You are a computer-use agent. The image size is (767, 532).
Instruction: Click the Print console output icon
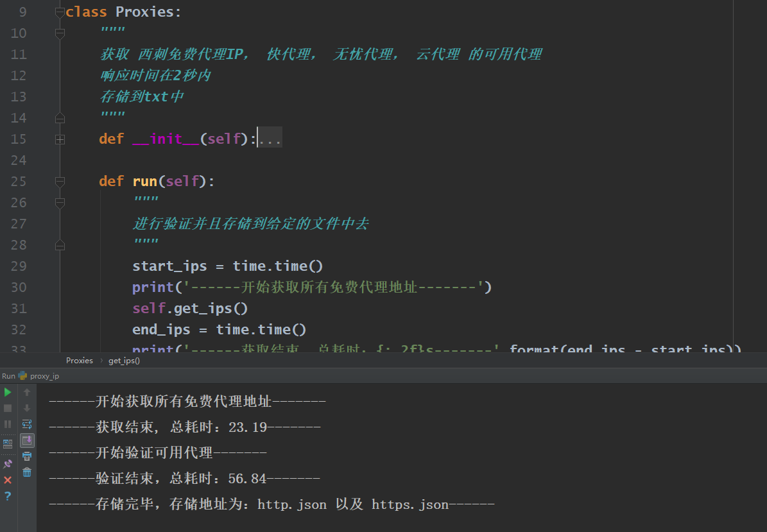27,456
